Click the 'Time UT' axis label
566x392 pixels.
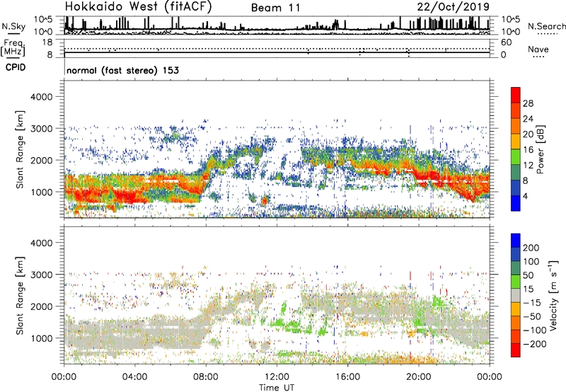tap(277, 388)
